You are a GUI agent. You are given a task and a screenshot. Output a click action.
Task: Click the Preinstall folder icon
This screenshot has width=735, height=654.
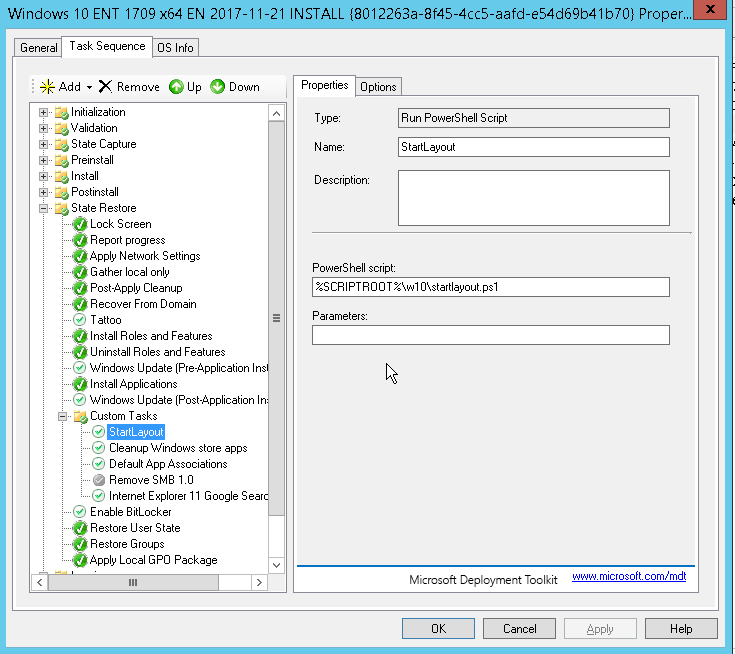point(61,160)
